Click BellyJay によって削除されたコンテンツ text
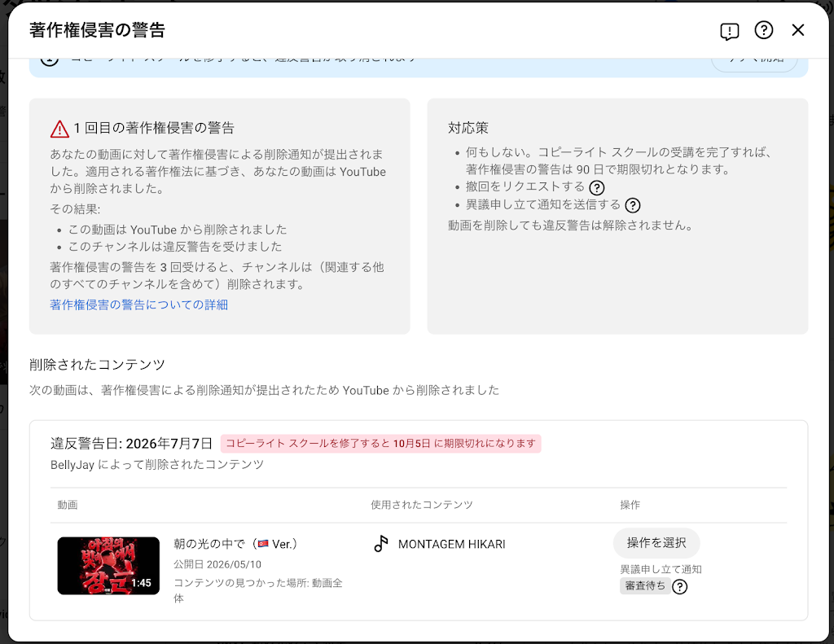Image resolution: width=834 pixels, height=644 pixels. click(x=157, y=465)
